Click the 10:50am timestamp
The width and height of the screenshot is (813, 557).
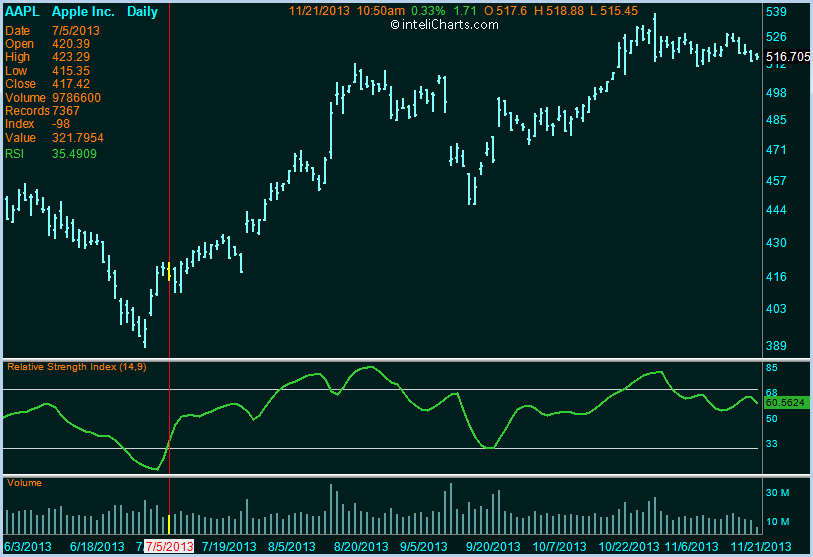click(x=381, y=11)
